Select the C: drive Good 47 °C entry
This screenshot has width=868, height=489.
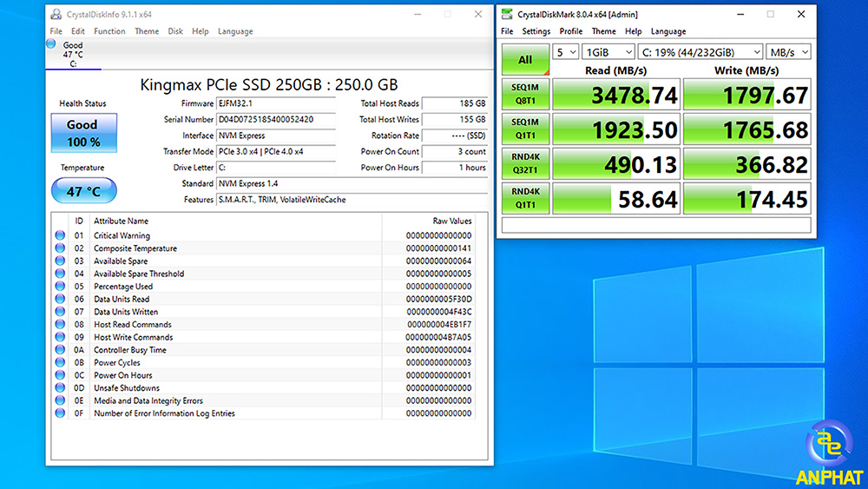(73, 54)
